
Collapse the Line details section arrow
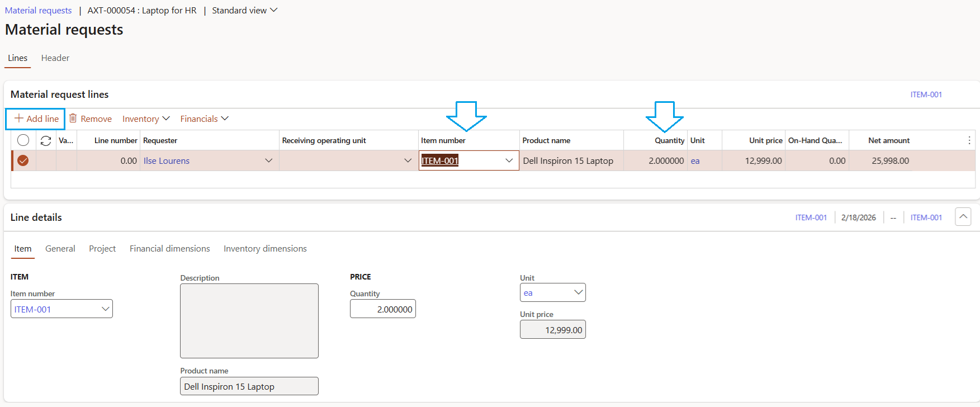(x=963, y=217)
